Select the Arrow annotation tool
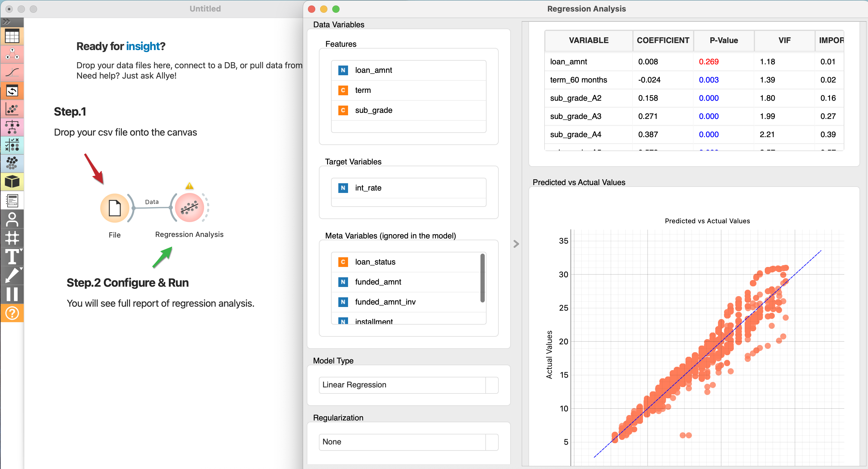This screenshot has width=868, height=469. point(12,275)
